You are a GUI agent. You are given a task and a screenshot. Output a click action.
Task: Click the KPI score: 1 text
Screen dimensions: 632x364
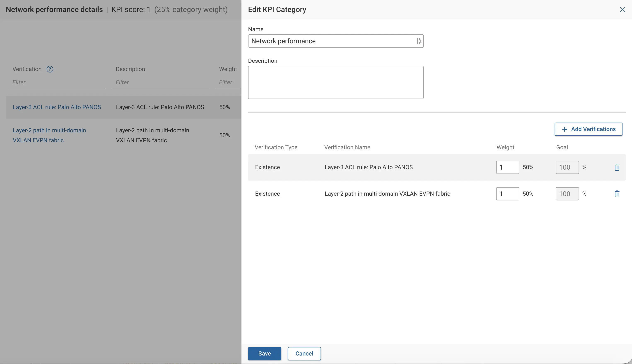point(131,10)
